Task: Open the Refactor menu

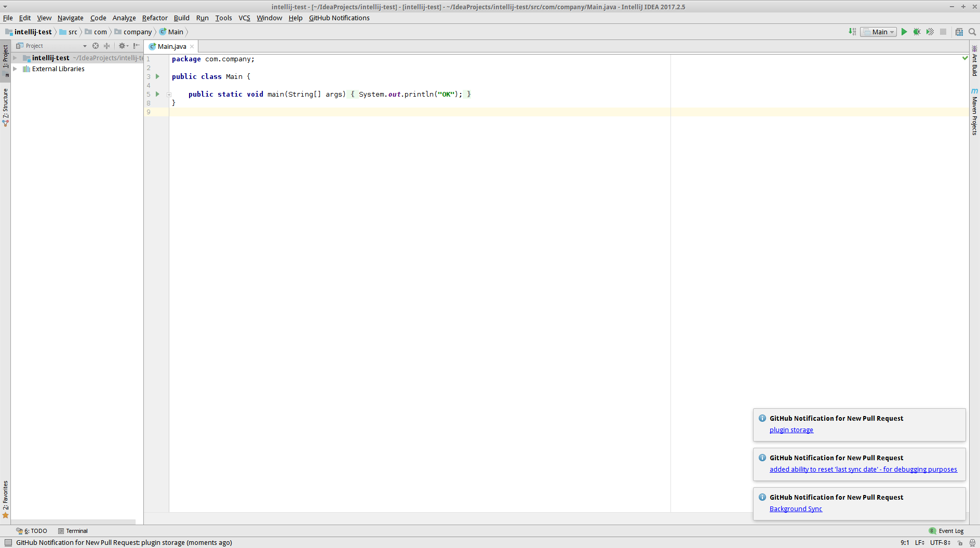Action: [x=154, y=18]
